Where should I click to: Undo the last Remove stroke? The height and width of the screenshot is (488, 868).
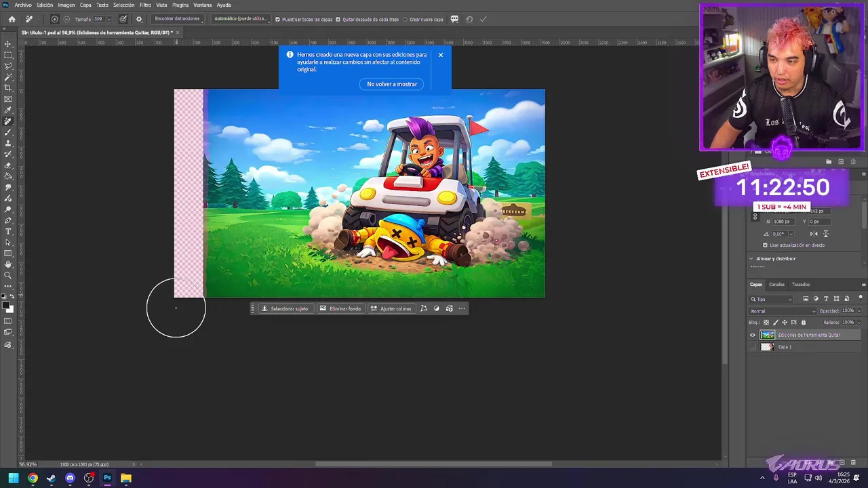tap(469, 19)
